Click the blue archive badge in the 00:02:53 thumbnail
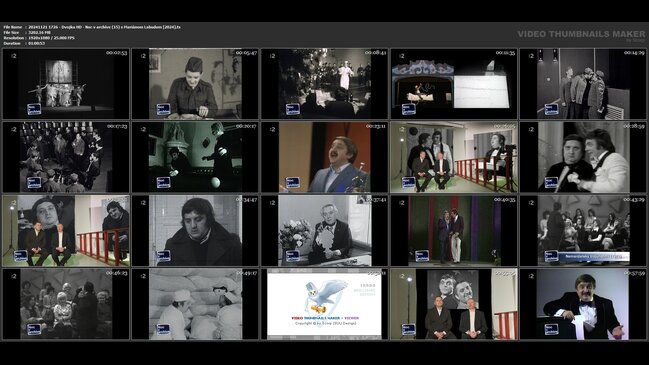The width and height of the screenshot is (649, 365). click(x=34, y=109)
